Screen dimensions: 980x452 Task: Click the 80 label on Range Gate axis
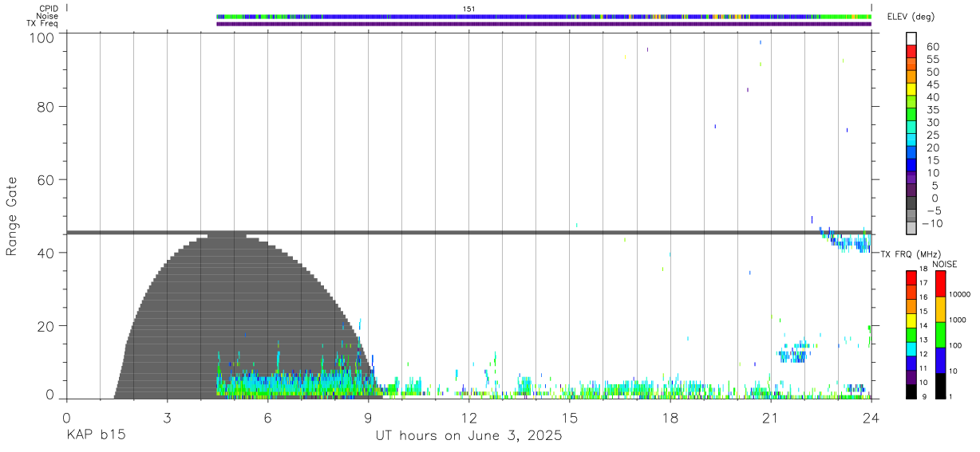click(47, 106)
